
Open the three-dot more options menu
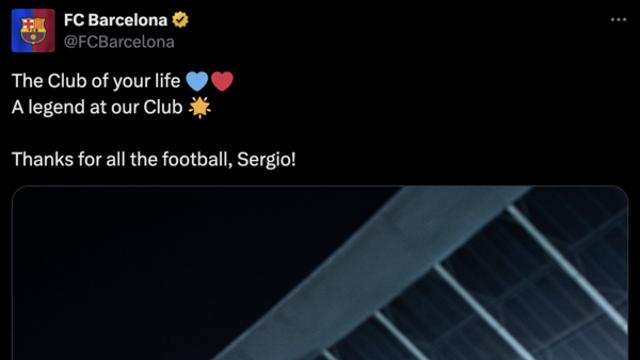tap(618, 20)
